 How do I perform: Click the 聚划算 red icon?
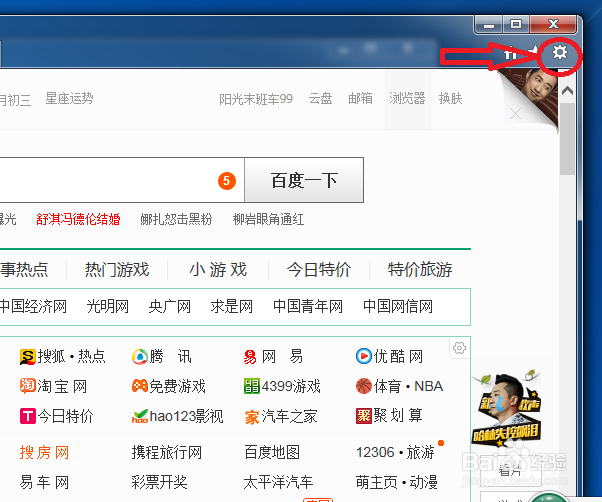[364, 416]
